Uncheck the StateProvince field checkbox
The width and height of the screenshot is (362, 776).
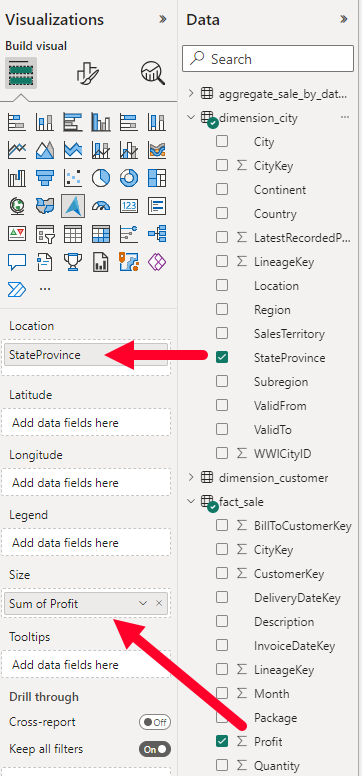click(x=222, y=357)
